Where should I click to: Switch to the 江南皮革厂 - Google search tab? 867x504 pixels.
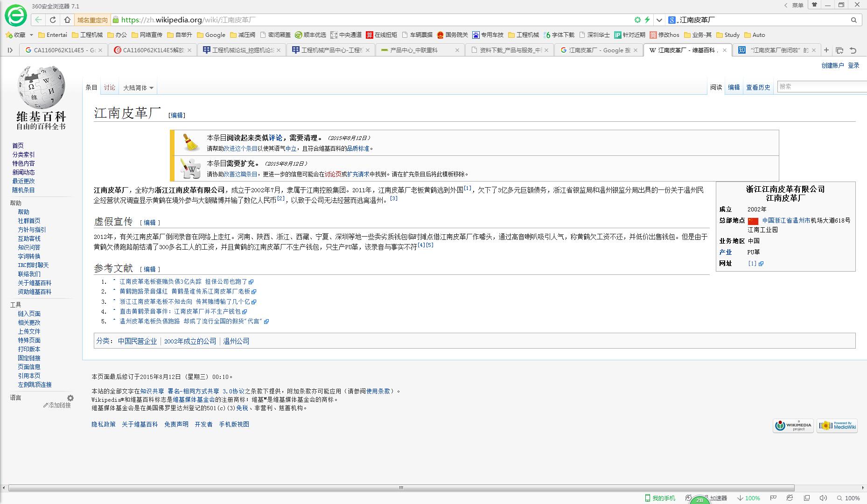(x=599, y=50)
